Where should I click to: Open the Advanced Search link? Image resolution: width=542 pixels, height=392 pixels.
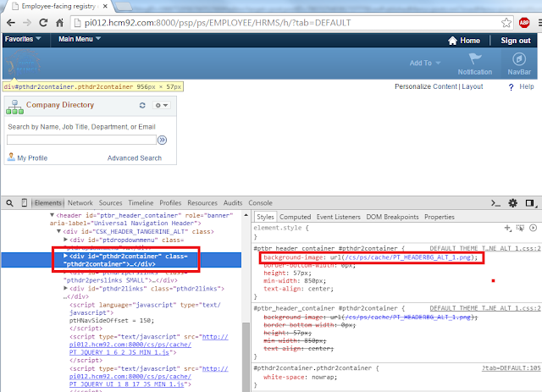pyautogui.click(x=134, y=158)
